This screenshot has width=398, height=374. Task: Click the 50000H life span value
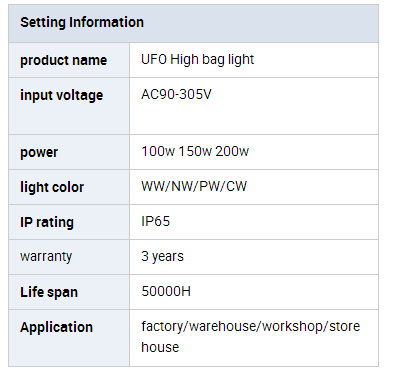[x=166, y=291]
